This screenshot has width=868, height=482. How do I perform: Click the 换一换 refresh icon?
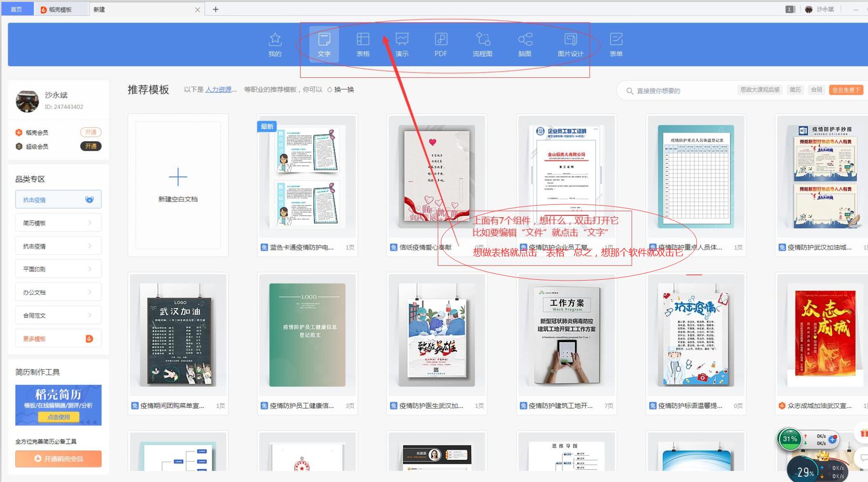pyautogui.click(x=330, y=89)
